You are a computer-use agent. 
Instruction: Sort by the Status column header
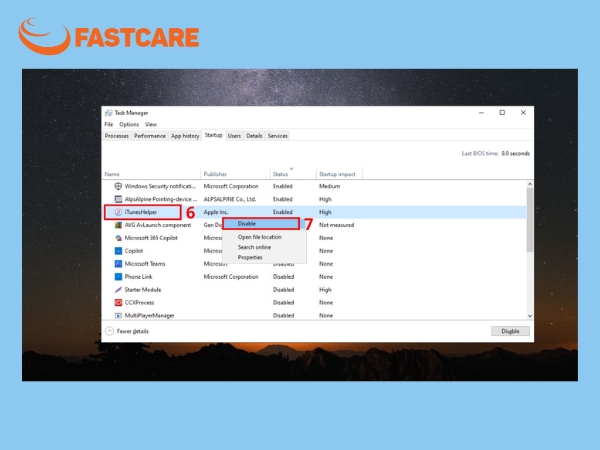pos(280,174)
